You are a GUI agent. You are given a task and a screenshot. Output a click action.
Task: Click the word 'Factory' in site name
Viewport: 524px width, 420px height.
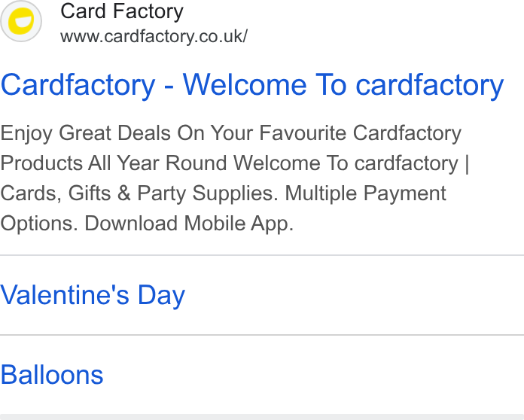click(148, 12)
